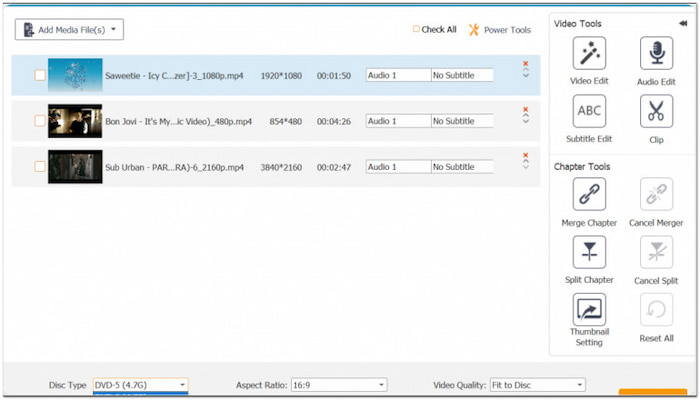Tick the checkbox for the Bon Jovi video
This screenshot has height=400, width=700.
click(x=39, y=121)
